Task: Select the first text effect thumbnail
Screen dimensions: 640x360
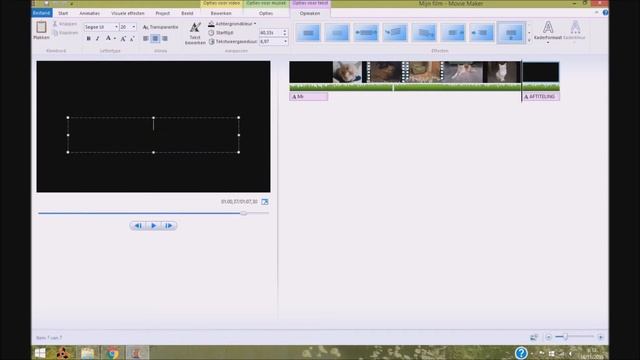Action: click(x=308, y=33)
